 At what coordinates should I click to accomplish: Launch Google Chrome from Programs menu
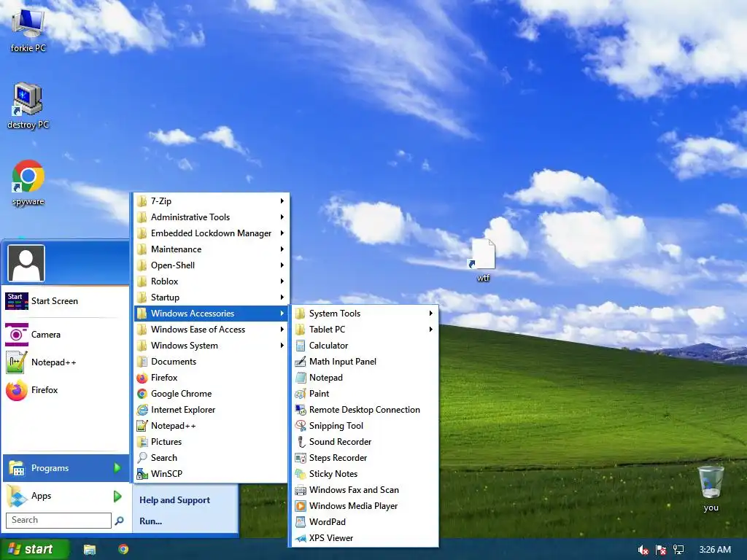pyautogui.click(x=211, y=393)
